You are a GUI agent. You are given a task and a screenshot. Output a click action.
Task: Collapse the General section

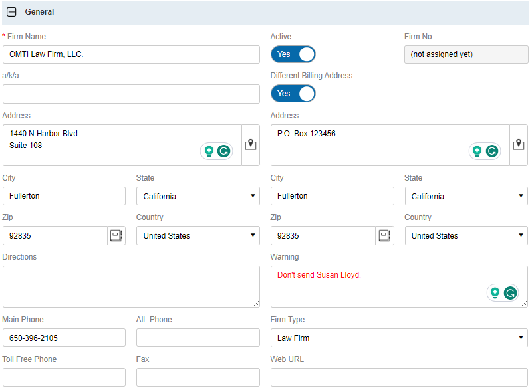11,12
